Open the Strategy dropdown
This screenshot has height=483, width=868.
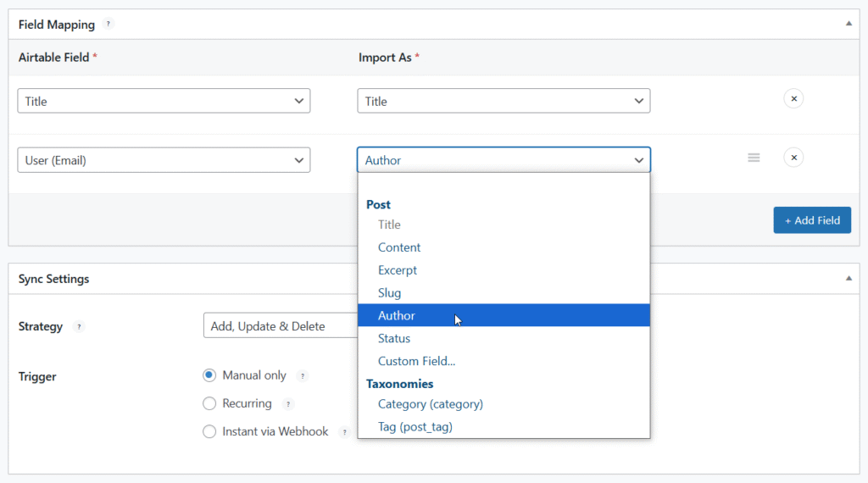click(x=281, y=326)
